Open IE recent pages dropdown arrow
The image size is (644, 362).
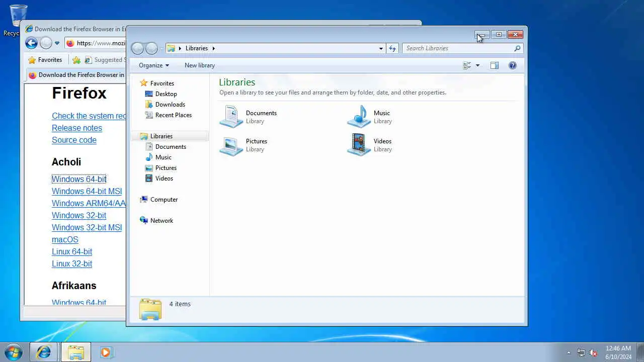tap(57, 43)
